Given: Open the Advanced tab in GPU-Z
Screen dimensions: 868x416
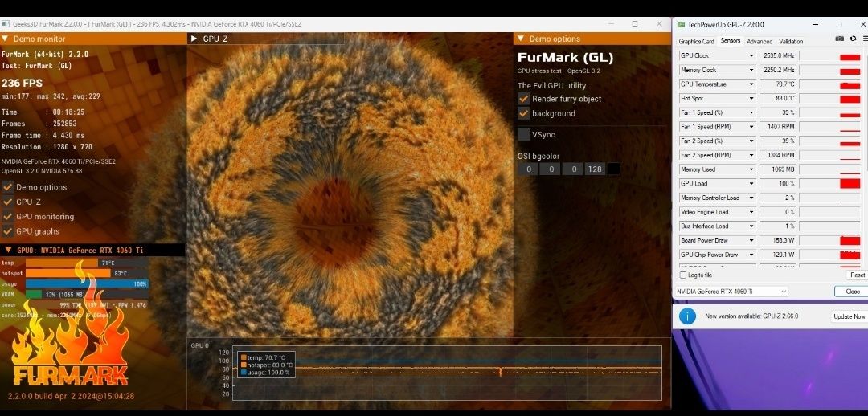Looking at the screenshot, I should [x=759, y=42].
